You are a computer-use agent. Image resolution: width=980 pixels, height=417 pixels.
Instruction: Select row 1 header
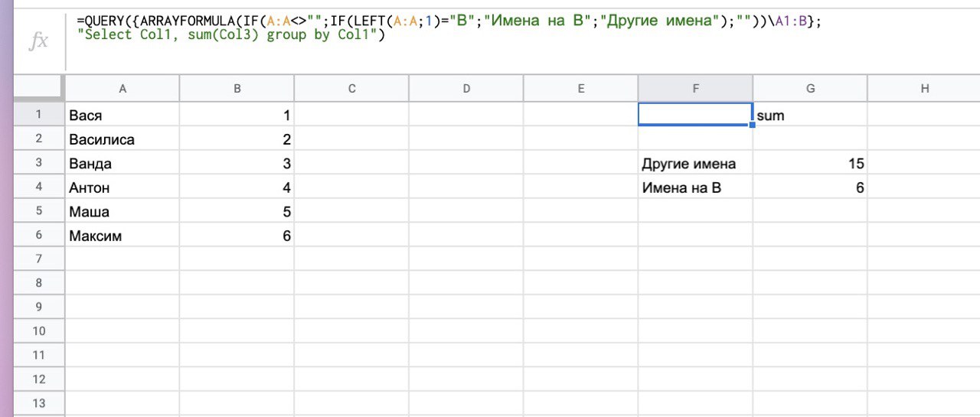[39, 115]
